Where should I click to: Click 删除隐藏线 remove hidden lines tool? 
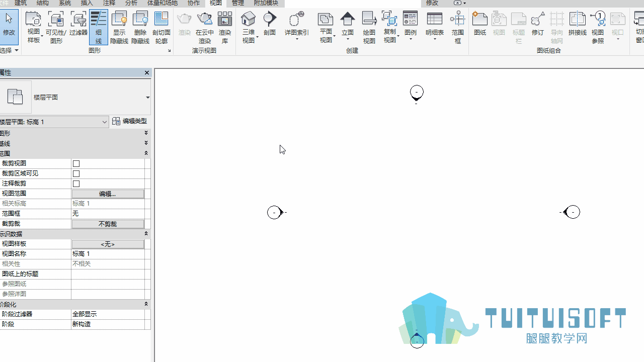point(140,28)
